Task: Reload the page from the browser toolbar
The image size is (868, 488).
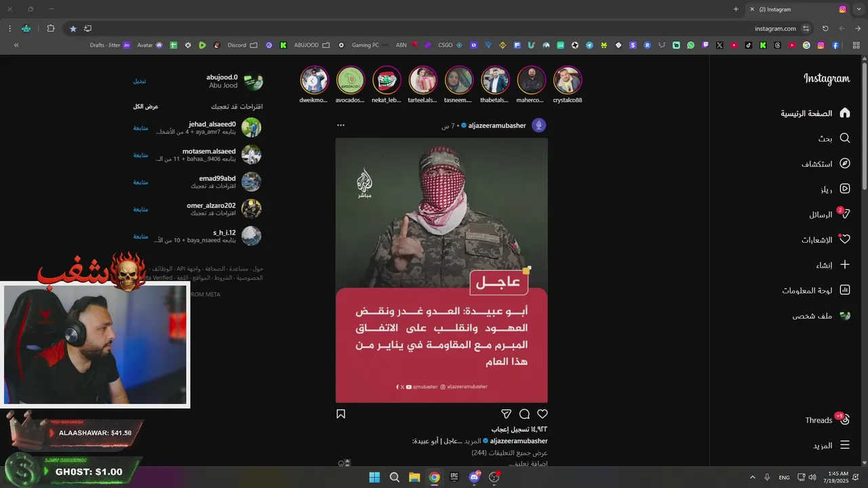Action: [x=825, y=28]
